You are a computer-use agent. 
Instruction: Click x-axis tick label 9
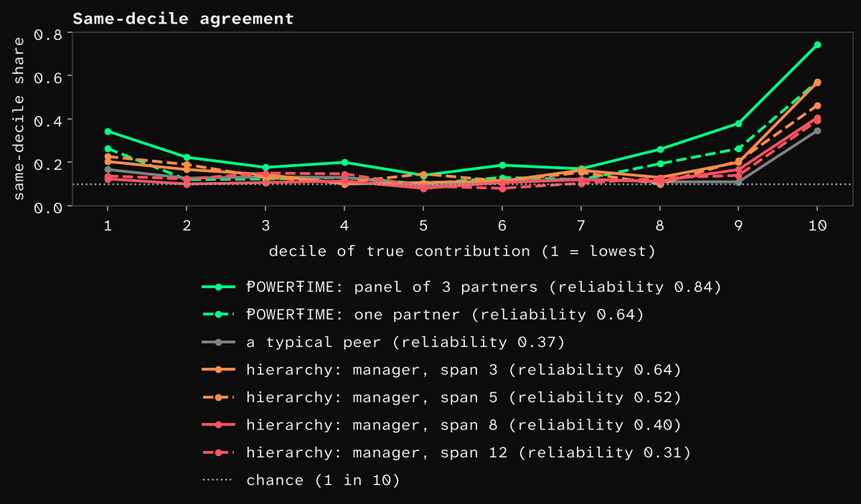point(738,224)
